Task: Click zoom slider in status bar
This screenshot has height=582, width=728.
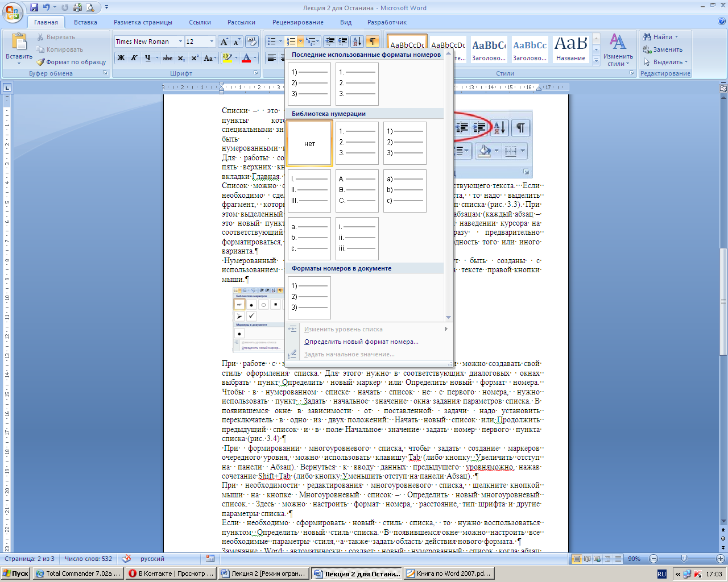Action: pyautogui.click(x=684, y=559)
